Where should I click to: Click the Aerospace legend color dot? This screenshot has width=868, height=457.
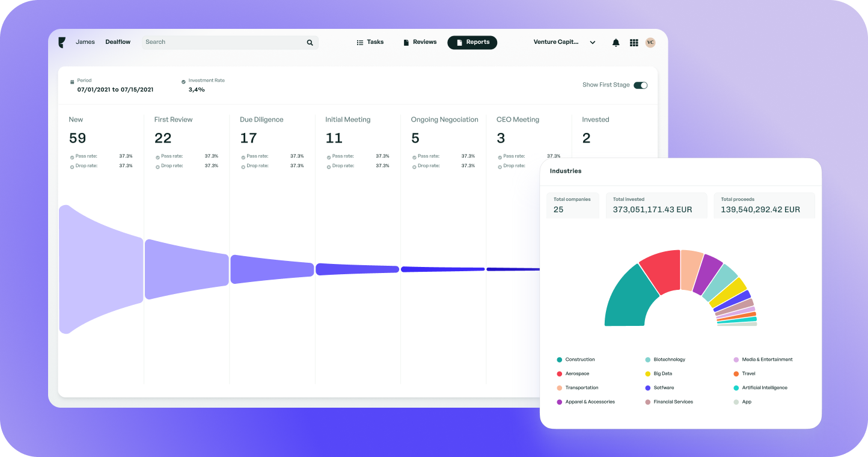(560, 374)
